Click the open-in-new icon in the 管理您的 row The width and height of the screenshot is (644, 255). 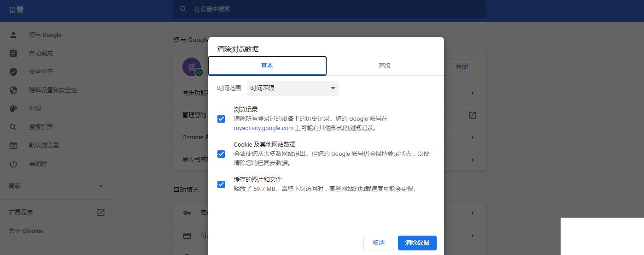[x=473, y=115]
